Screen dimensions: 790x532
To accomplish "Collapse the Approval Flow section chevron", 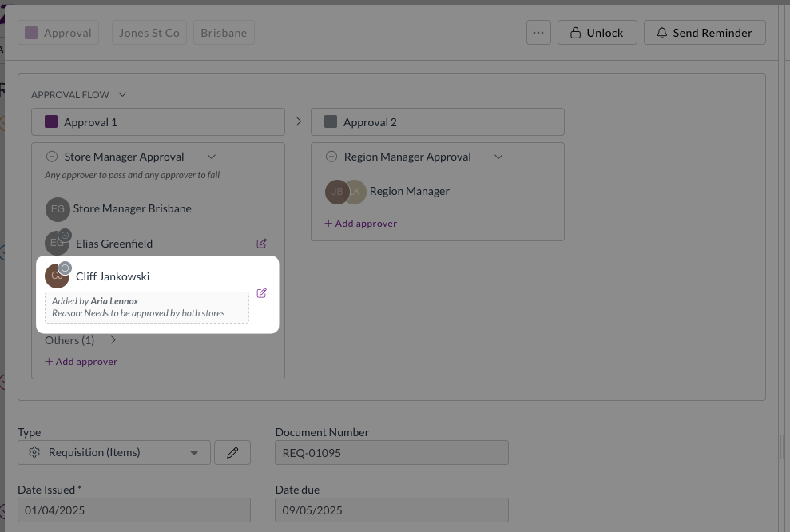I will [x=122, y=95].
